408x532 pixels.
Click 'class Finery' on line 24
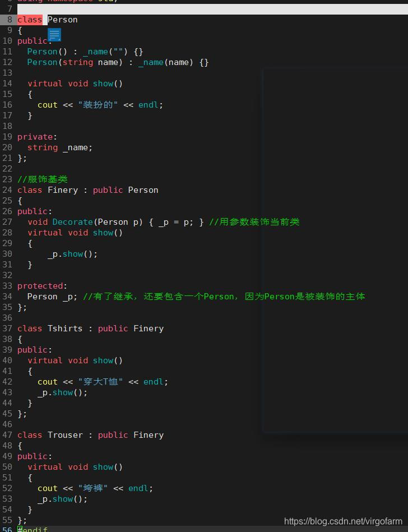48,190
